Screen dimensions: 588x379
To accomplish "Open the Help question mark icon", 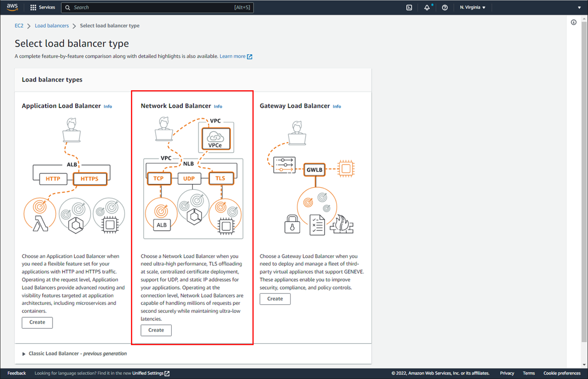I will coord(445,7).
